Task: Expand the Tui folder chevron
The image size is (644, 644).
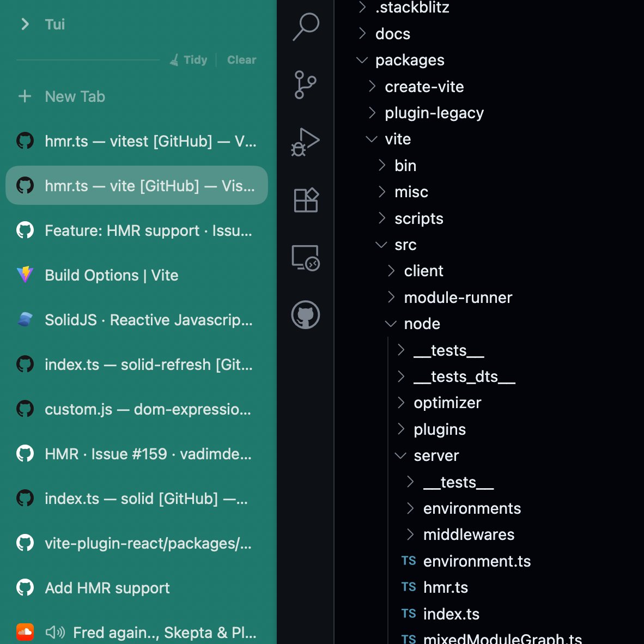Action: click(x=25, y=24)
